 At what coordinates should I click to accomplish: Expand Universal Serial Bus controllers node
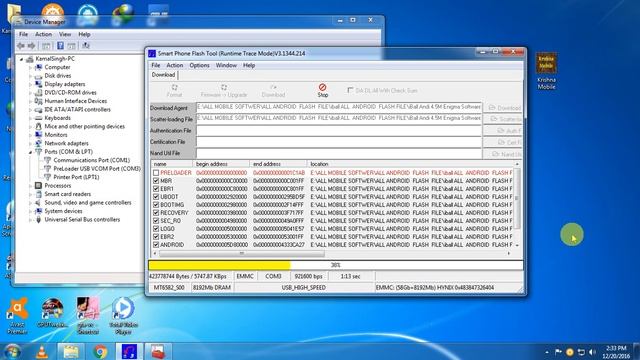point(30,220)
